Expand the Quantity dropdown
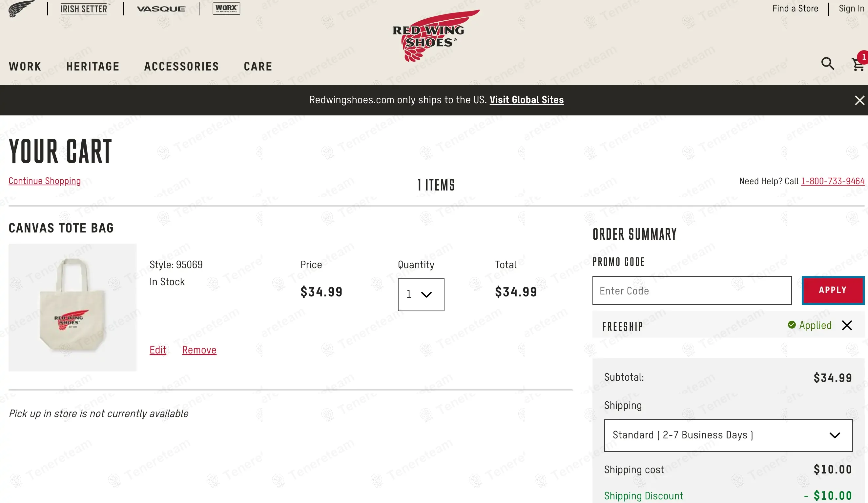 coord(421,295)
